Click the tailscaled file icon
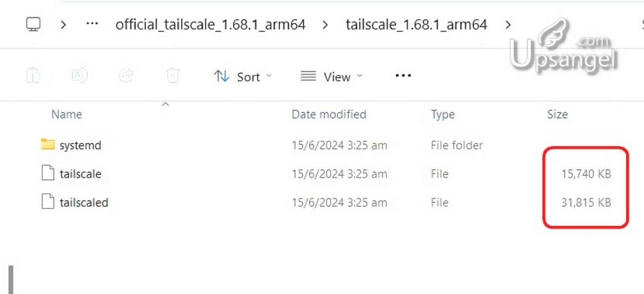Screen dimensions: 644x294 tap(47, 202)
